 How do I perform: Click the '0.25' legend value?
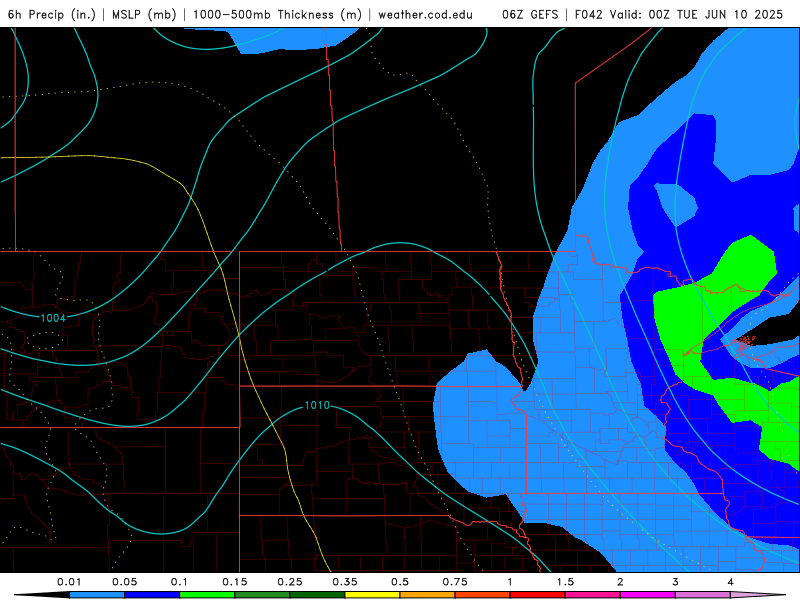[290, 582]
